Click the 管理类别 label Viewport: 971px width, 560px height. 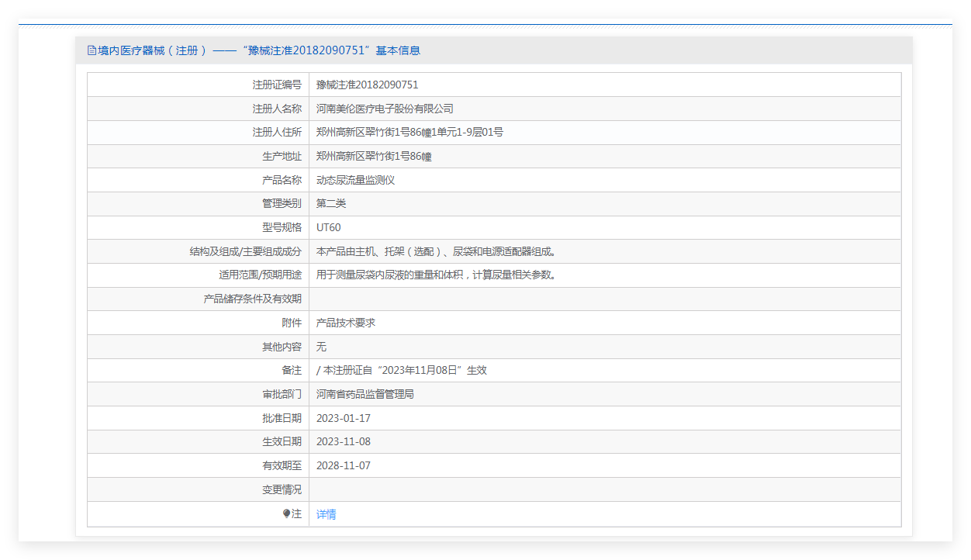tap(282, 203)
